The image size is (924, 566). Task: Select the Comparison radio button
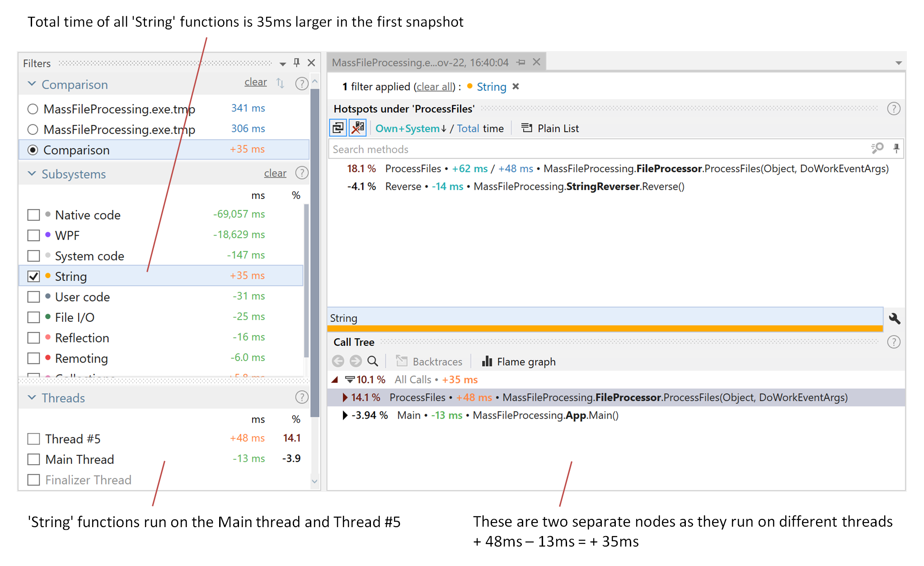pyautogui.click(x=33, y=150)
